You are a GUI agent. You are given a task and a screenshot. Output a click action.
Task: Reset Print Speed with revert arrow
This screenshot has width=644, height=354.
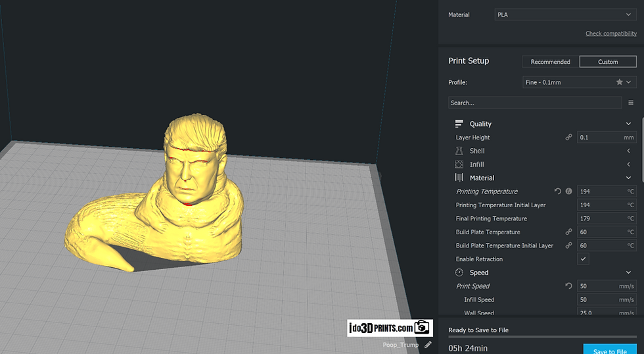tap(568, 286)
